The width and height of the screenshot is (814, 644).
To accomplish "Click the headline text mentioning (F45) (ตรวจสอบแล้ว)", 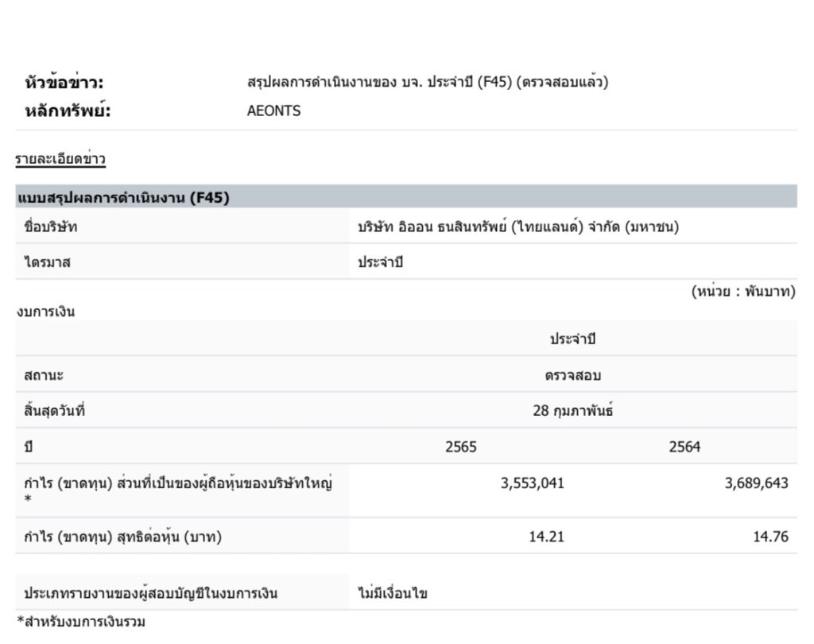I will (x=428, y=82).
